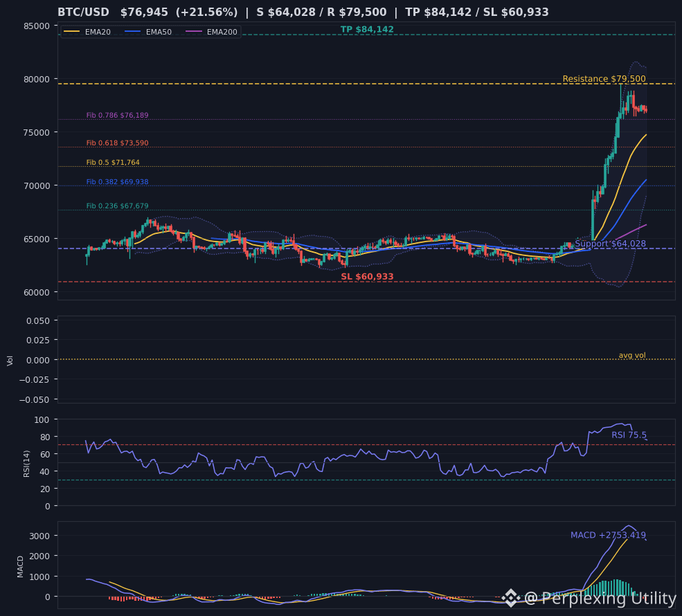Click the Fib 0.236 $67,679 label
682x616 pixels.
pyautogui.click(x=117, y=206)
